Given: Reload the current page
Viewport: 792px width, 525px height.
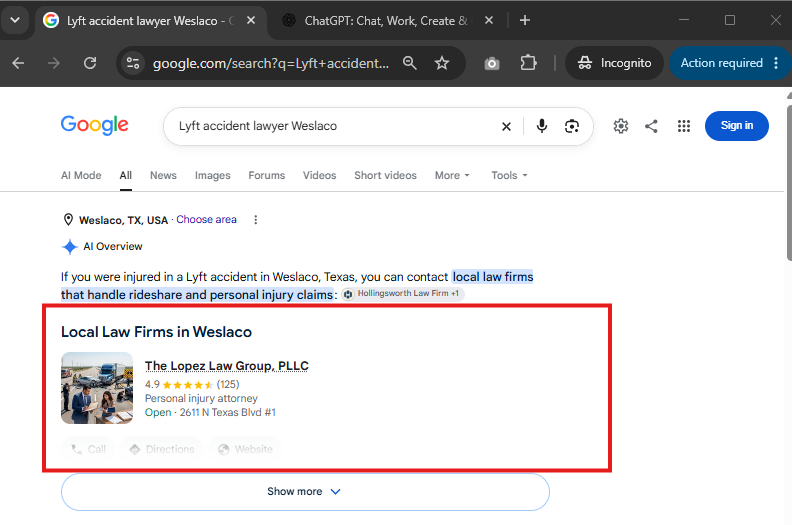Looking at the screenshot, I should click(x=90, y=63).
